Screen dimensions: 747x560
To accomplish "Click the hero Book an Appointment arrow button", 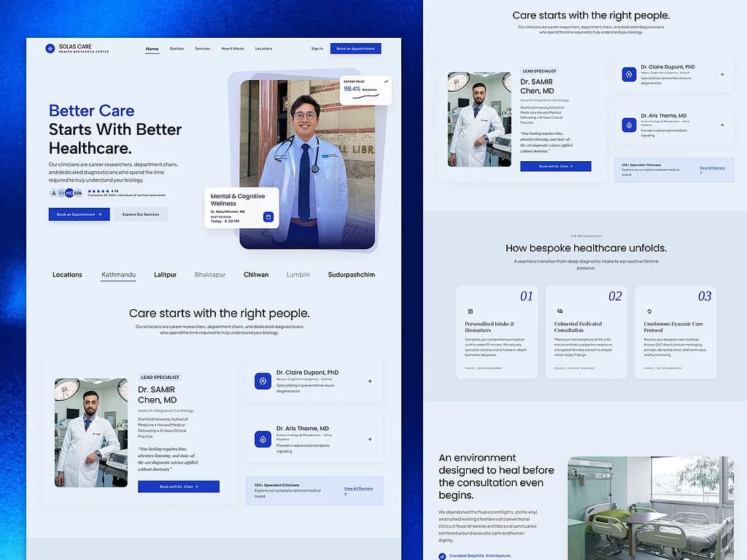I will [x=79, y=214].
